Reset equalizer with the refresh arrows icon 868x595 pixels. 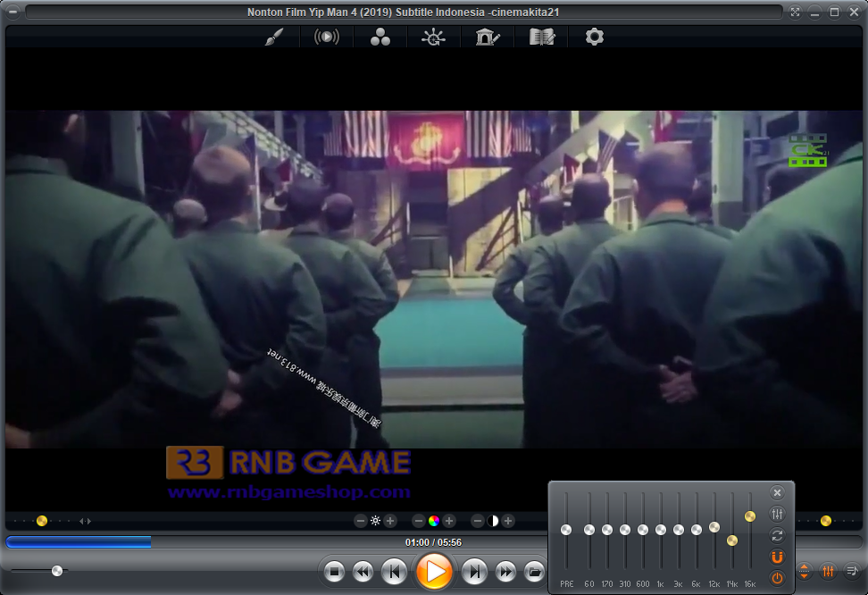coord(777,536)
